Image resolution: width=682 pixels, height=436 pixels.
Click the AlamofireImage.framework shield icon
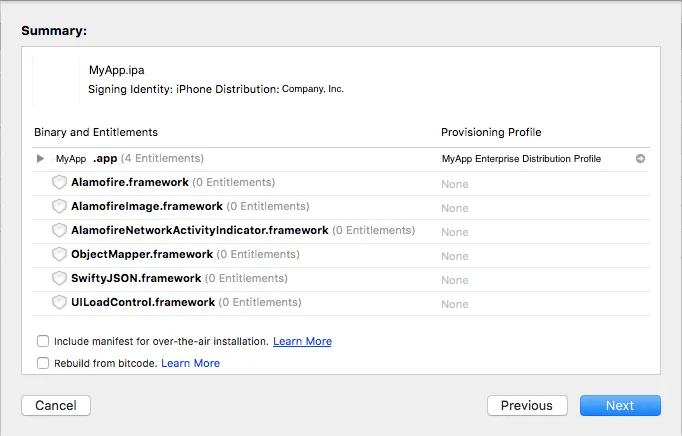point(59,207)
